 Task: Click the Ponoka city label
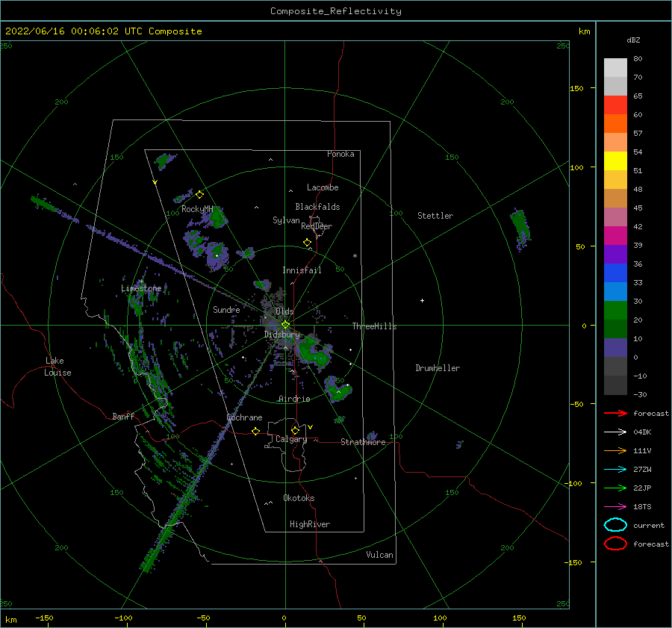point(340,154)
